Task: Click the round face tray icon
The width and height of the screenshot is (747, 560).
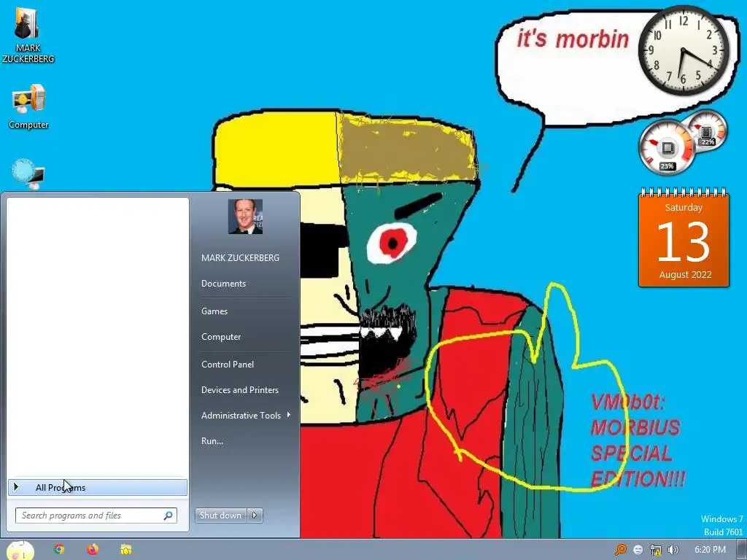Action: (638, 550)
